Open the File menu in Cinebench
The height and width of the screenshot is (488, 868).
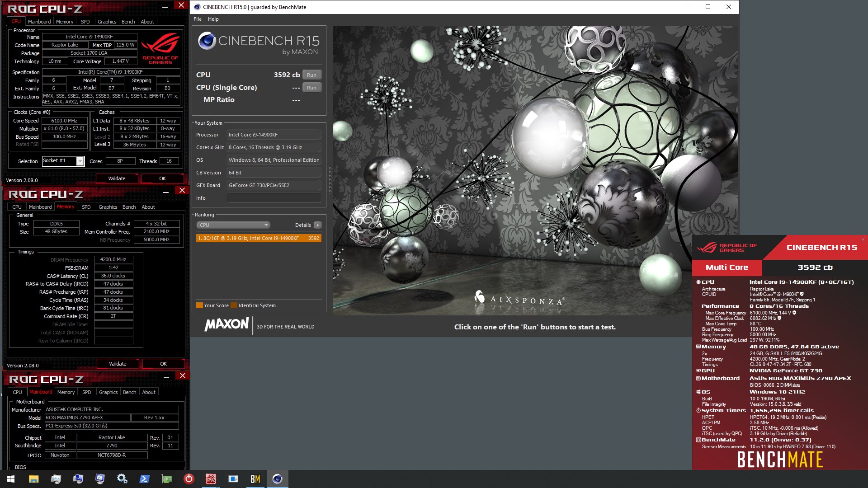tap(198, 19)
